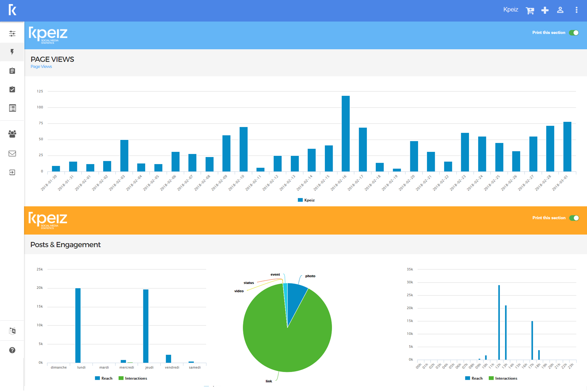Image resolution: width=587 pixels, height=392 pixels.
Task: Click the 'mercredi' axis label
Action: point(127,367)
